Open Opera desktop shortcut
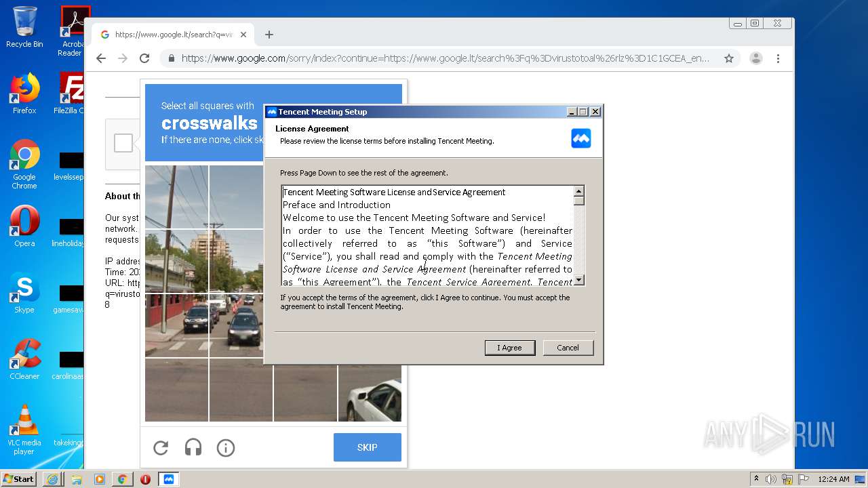 click(x=24, y=226)
